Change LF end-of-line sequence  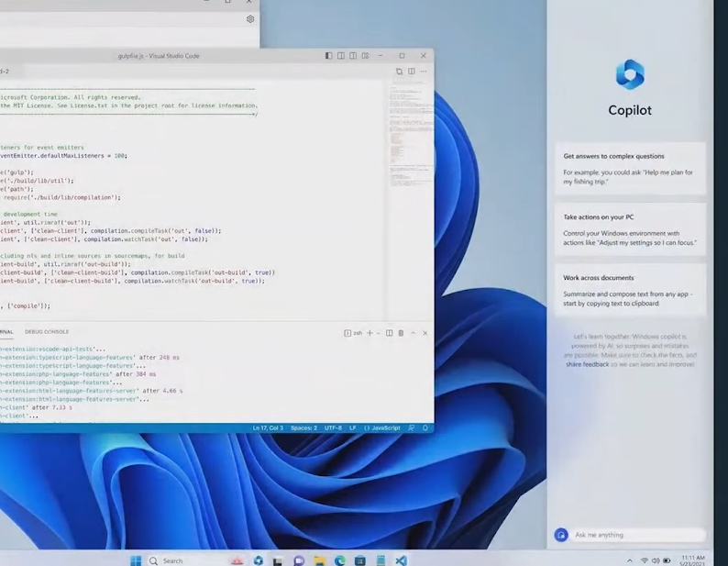(353, 428)
